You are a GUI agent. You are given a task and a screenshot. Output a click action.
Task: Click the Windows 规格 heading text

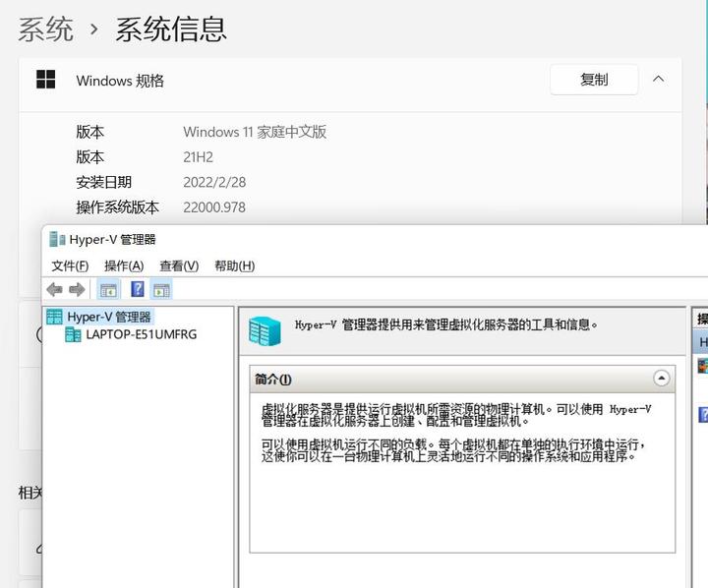pos(120,81)
